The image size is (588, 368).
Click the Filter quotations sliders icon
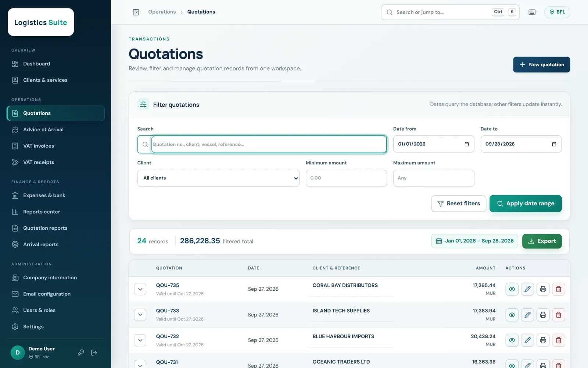[x=143, y=105]
